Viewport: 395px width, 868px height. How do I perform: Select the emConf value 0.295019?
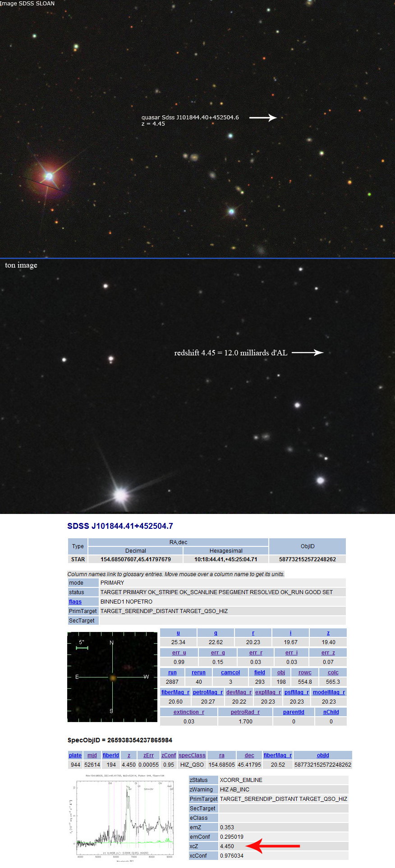tap(231, 837)
